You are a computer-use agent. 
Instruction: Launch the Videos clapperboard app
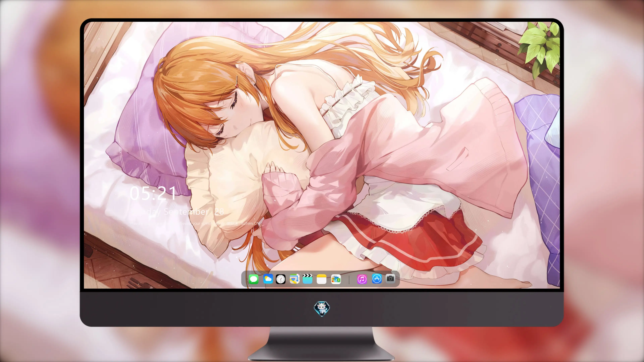point(308,279)
